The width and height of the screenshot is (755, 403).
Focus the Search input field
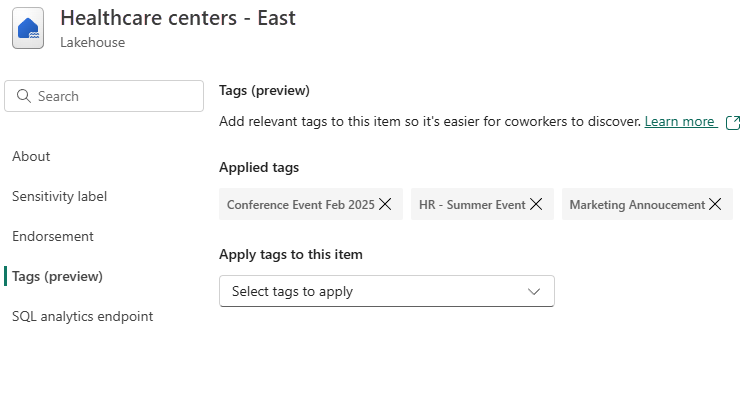115,96
